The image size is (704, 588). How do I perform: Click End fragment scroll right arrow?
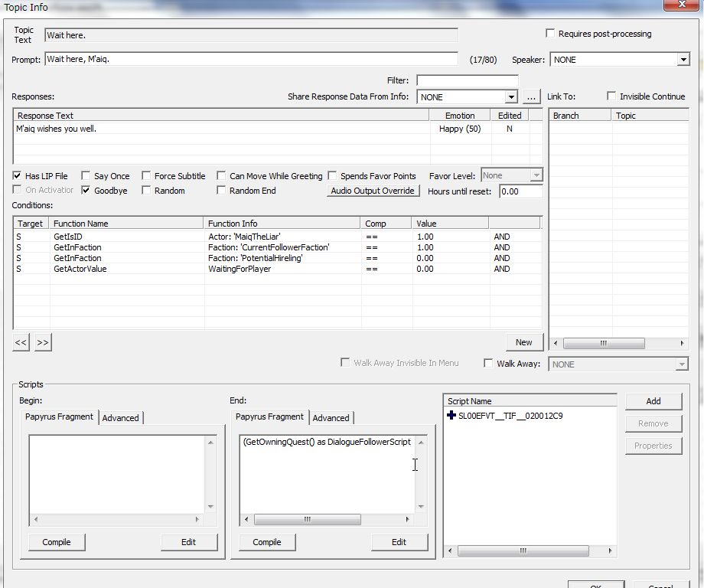click(x=407, y=520)
